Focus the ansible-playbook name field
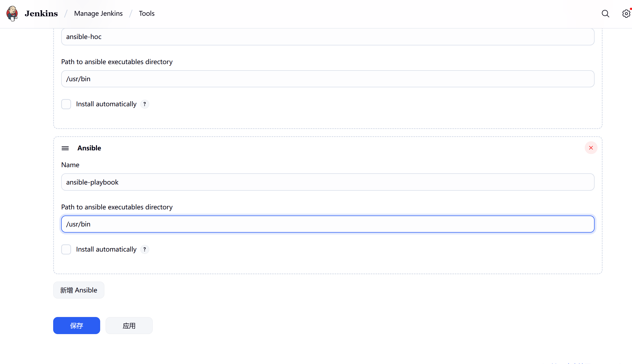The height and width of the screenshot is (364, 632). pos(327,182)
